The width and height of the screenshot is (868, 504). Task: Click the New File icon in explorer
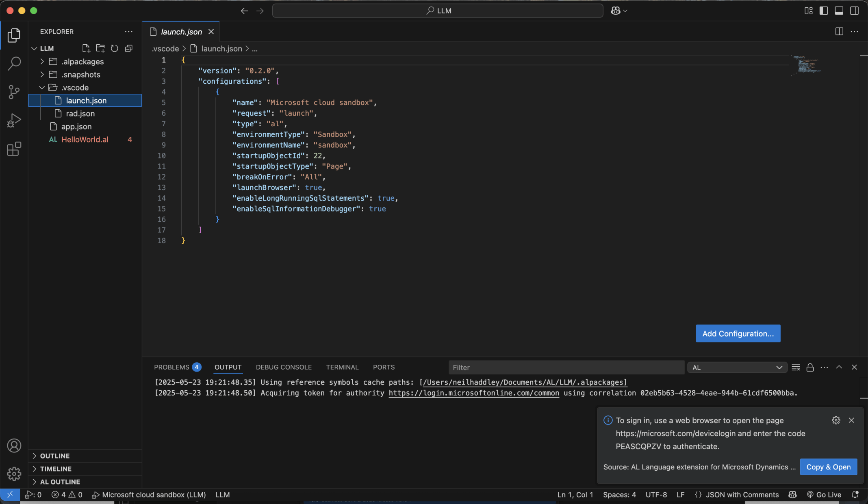[x=86, y=48]
